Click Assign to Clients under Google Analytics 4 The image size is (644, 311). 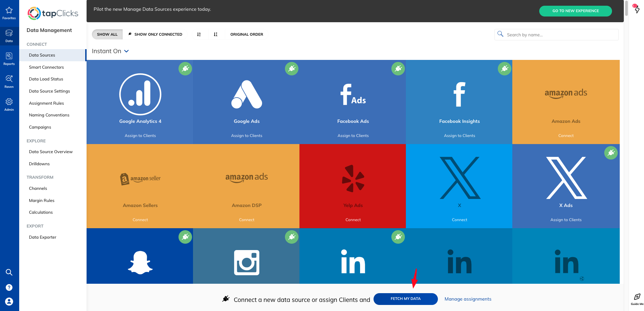(x=140, y=136)
